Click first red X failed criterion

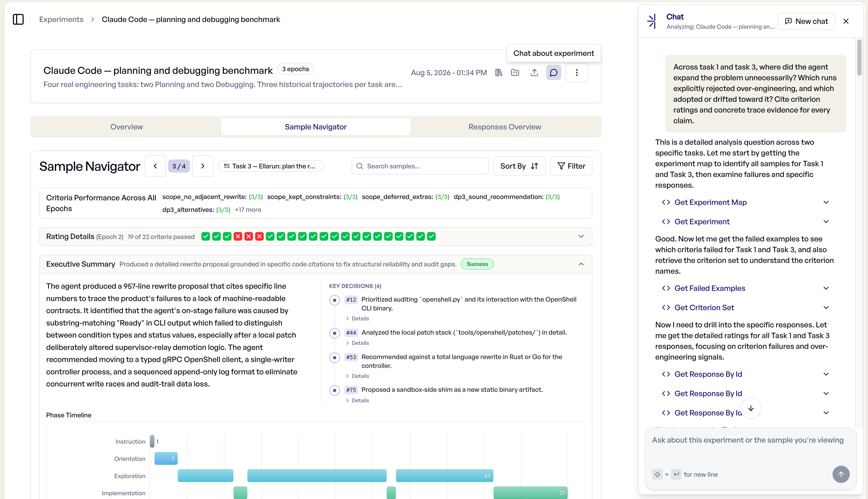click(238, 237)
